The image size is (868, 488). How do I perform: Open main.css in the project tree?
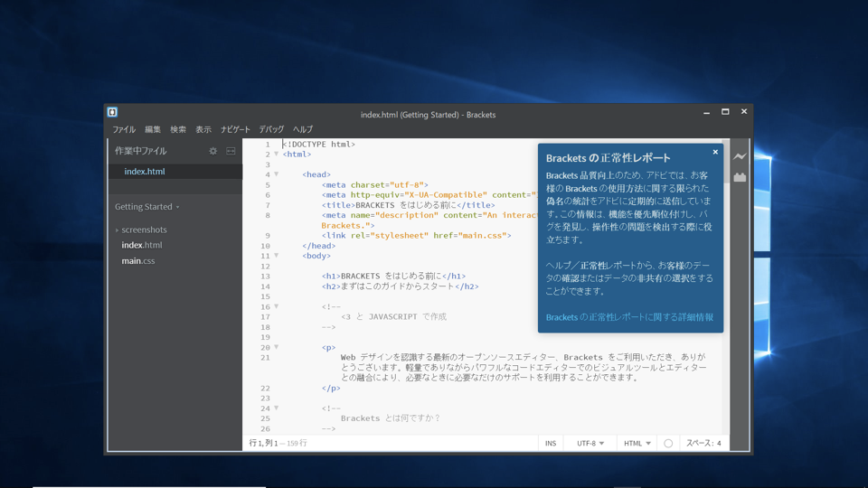(138, 261)
